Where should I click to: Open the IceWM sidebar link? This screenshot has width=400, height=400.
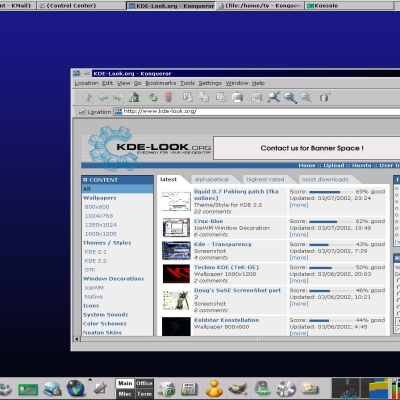(x=94, y=288)
